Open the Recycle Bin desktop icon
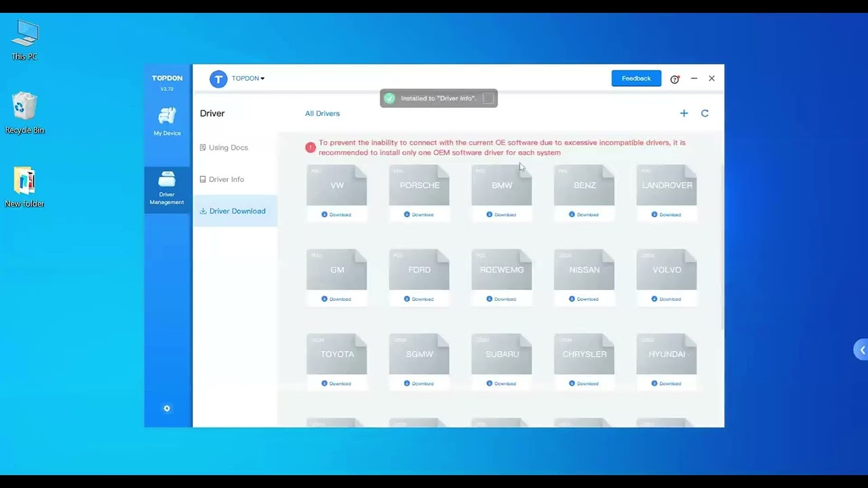The height and width of the screenshot is (488, 868). click(24, 113)
